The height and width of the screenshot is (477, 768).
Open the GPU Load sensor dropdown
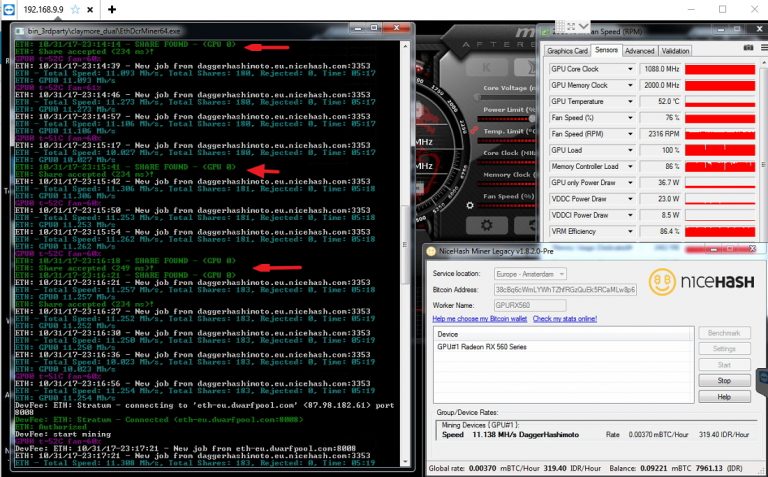tap(630, 150)
